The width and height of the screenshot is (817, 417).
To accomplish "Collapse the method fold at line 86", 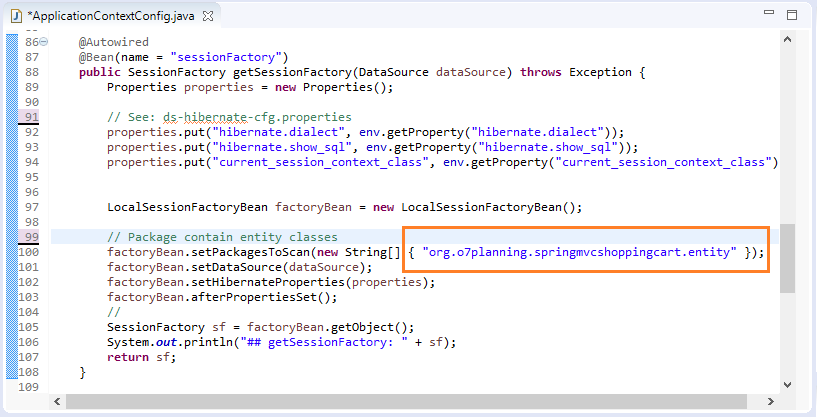I will (x=44, y=42).
